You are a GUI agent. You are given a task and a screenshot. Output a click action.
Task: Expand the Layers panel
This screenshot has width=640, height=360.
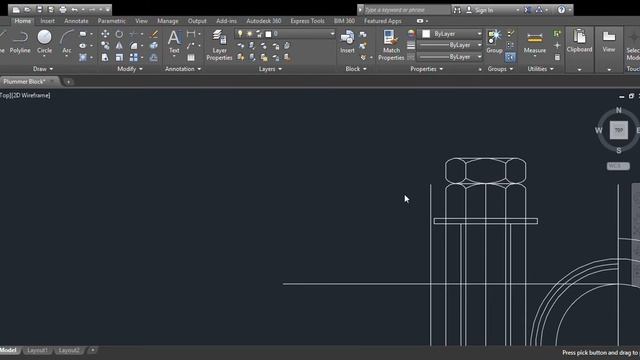tap(270, 69)
